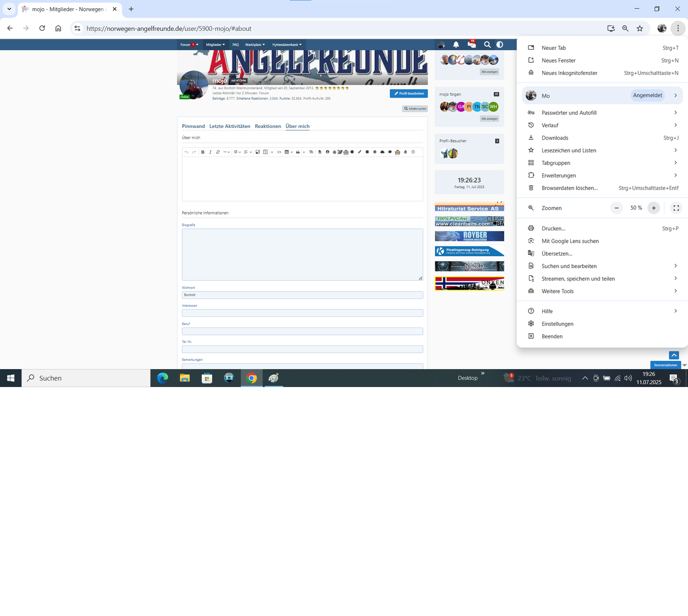This screenshot has height=616, width=688.
Task: Click the Profil bearbeiten button
Action: [x=409, y=93]
